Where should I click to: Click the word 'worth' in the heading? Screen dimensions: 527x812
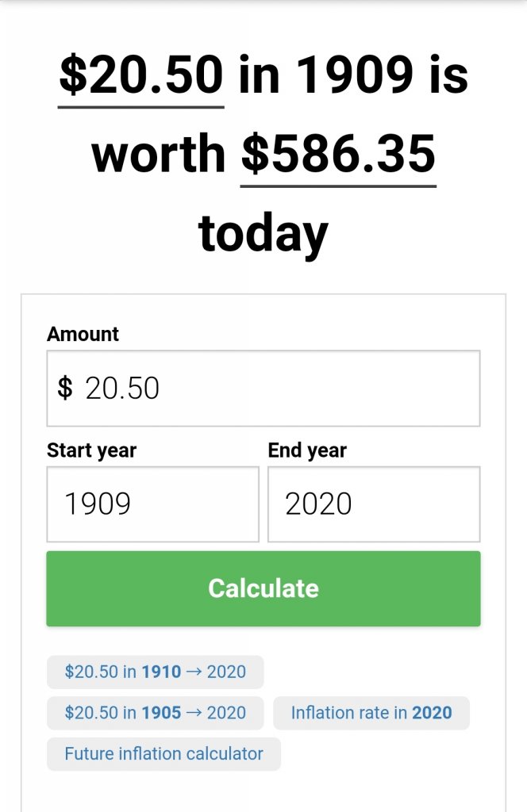click(x=159, y=154)
